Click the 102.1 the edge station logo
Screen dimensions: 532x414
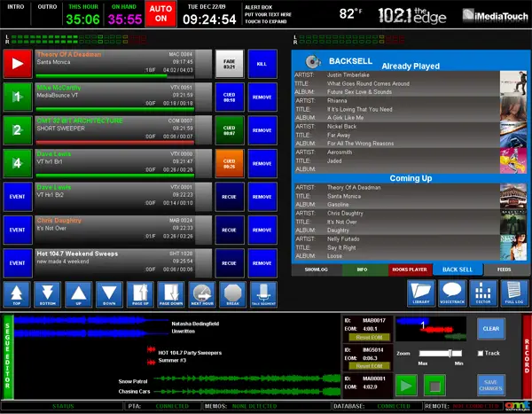tap(412, 15)
